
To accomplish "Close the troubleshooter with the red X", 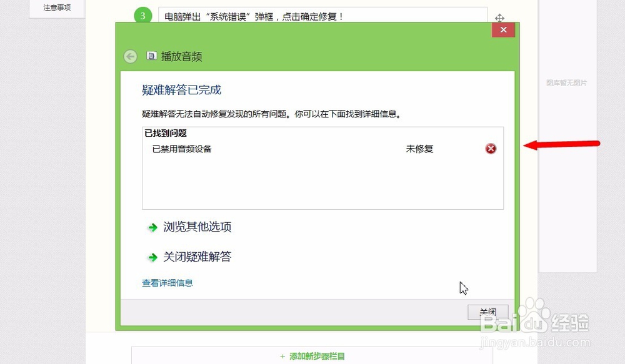I will pyautogui.click(x=503, y=29).
